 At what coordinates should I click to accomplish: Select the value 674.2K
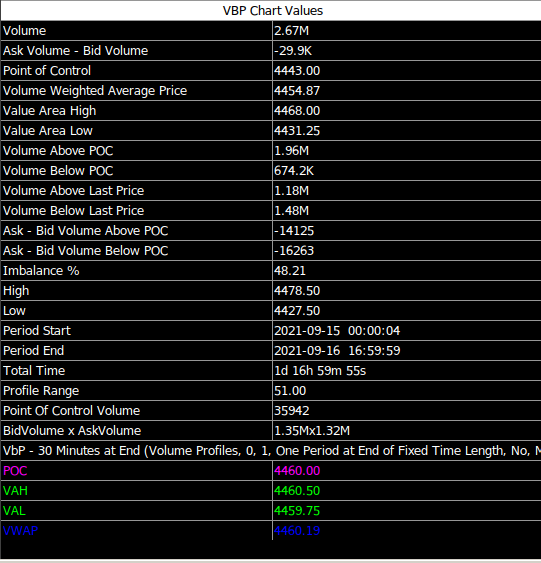point(294,171)
